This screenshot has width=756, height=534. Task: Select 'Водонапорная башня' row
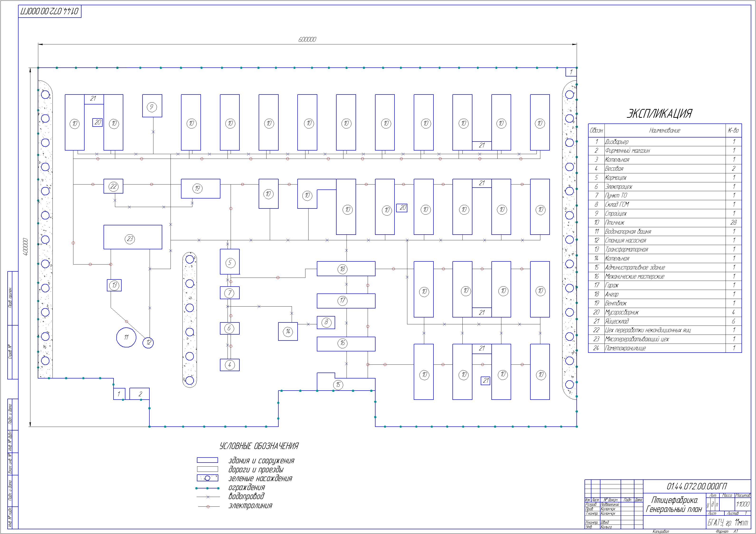[x=665, y=232]
